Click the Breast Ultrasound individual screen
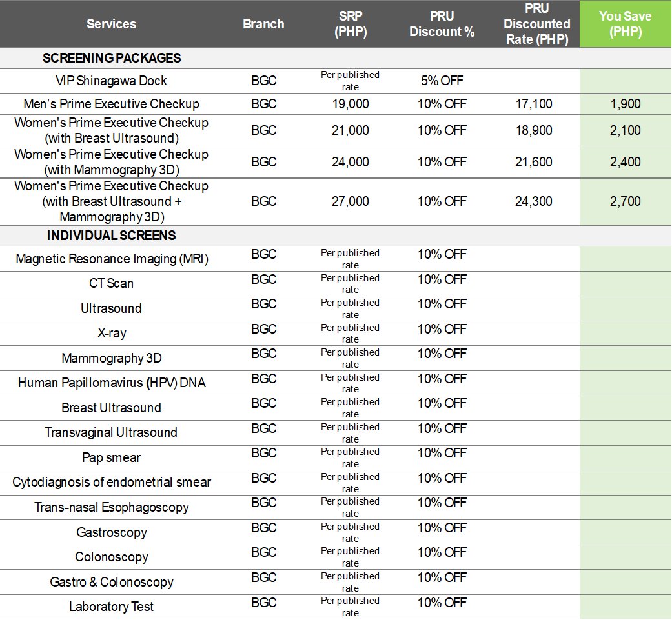The height and width of the screenshot is (622, 672). (x=112, y=408)
